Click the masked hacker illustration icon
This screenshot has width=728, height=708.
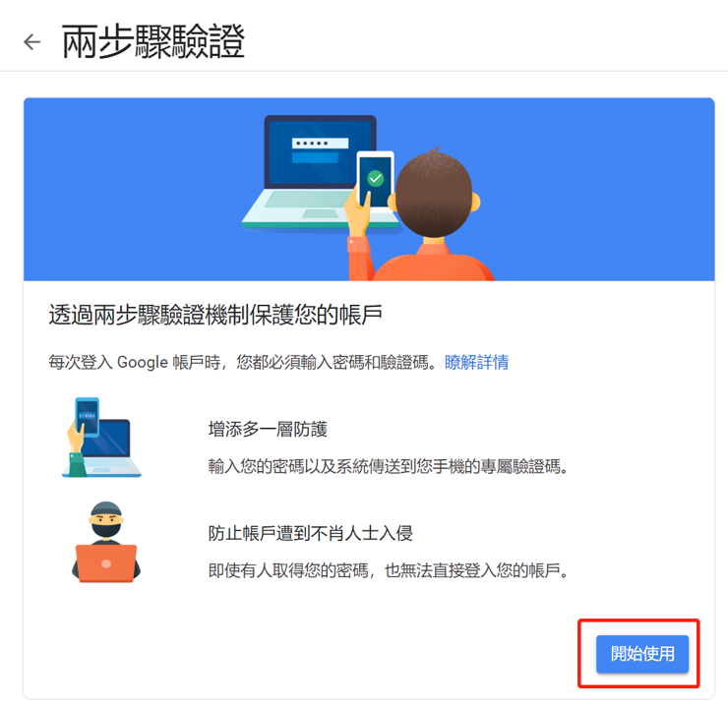click(106, 542)
